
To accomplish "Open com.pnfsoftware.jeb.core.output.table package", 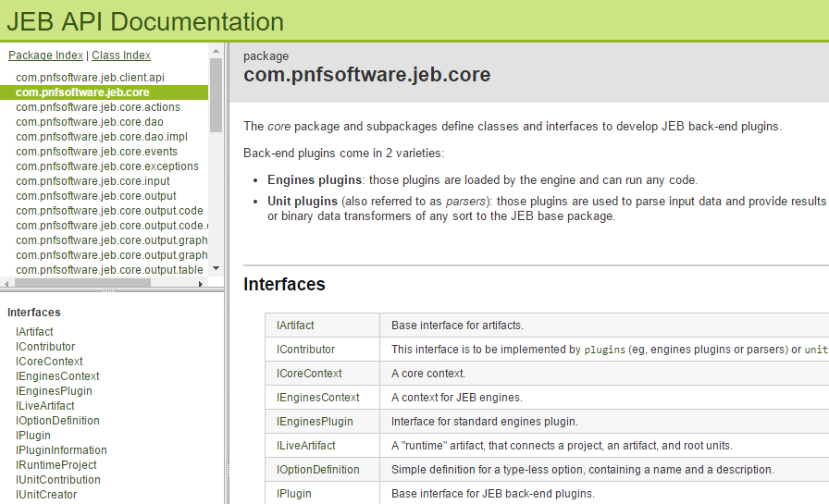I will 109,270.
